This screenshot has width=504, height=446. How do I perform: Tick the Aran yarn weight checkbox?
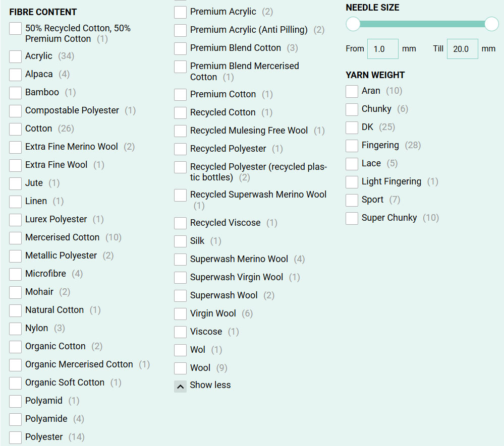tap(352, 91)
